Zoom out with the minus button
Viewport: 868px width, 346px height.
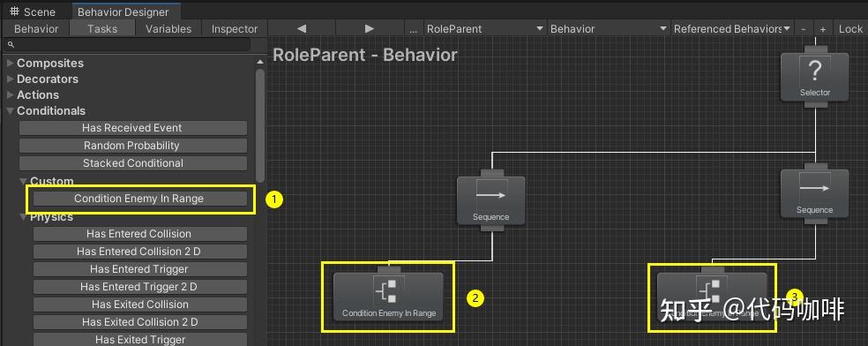click(x=804, y=29)
